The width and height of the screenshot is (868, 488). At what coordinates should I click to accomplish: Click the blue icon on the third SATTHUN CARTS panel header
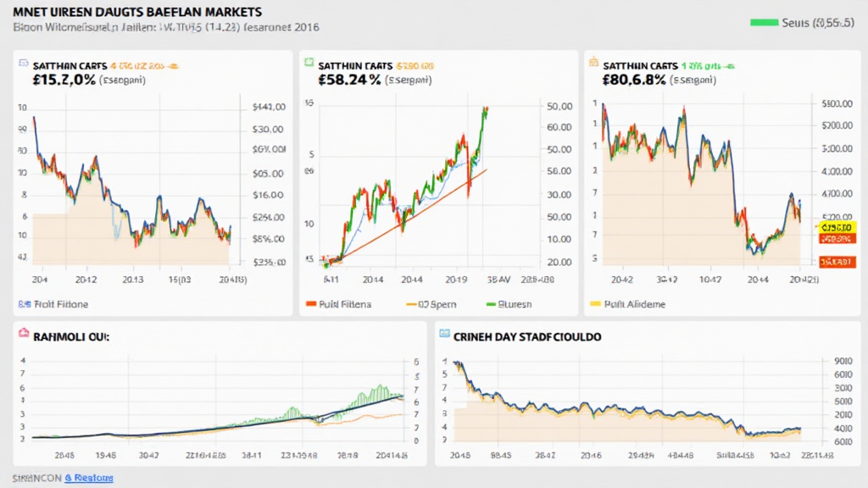(595, 63)
